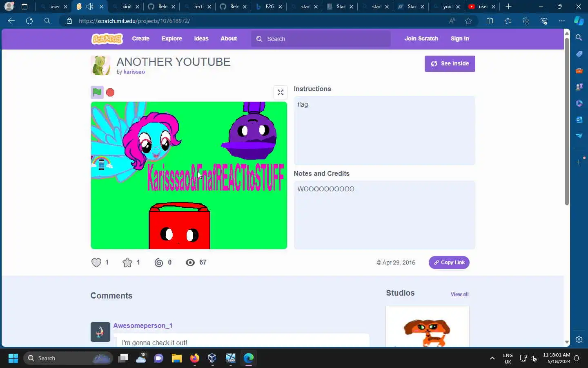This screenshot has height=368, width=588.
Task: Open a new browser tab
Action: point(508,7)
